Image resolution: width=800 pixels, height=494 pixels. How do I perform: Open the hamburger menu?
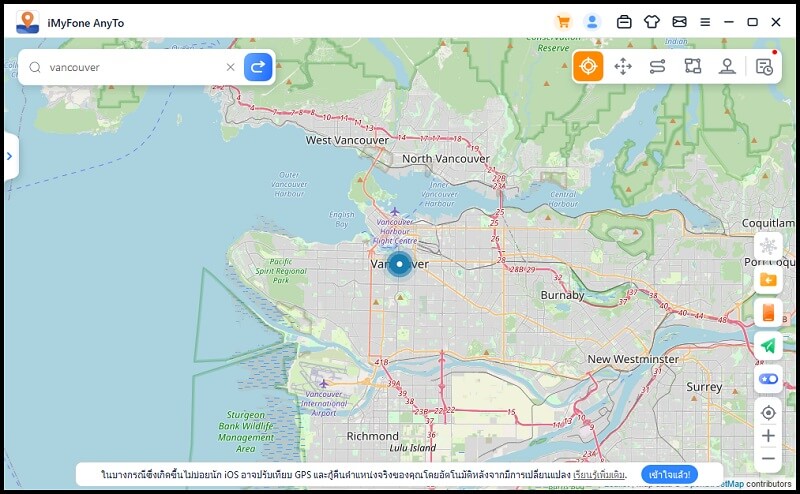tap(705, 22)
